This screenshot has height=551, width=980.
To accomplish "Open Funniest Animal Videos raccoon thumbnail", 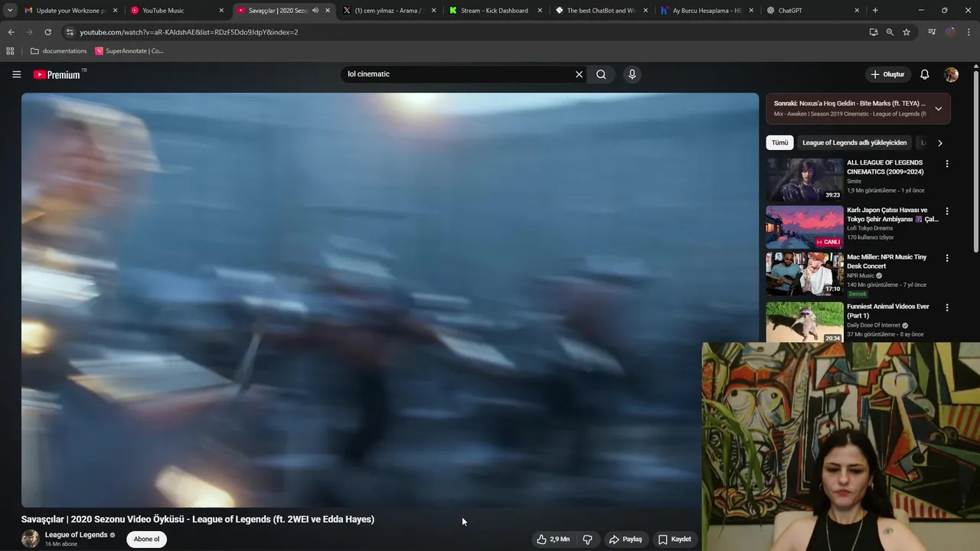I will (x=805, y=322).
